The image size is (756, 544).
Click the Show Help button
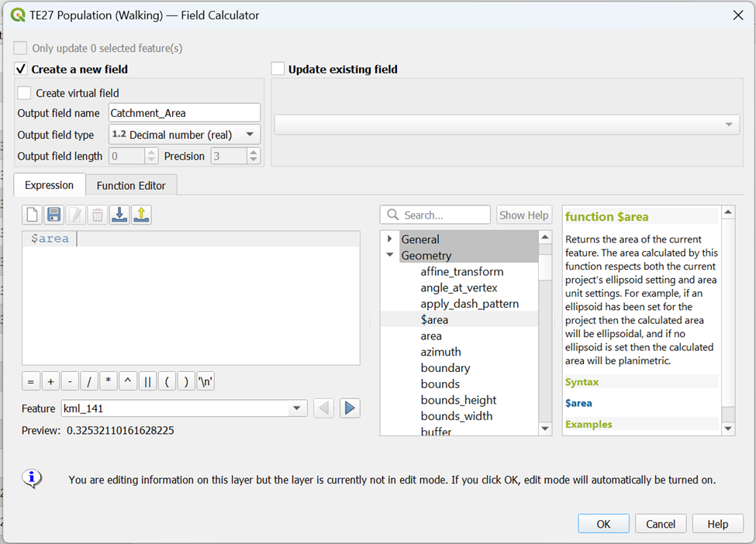(523, 215)
